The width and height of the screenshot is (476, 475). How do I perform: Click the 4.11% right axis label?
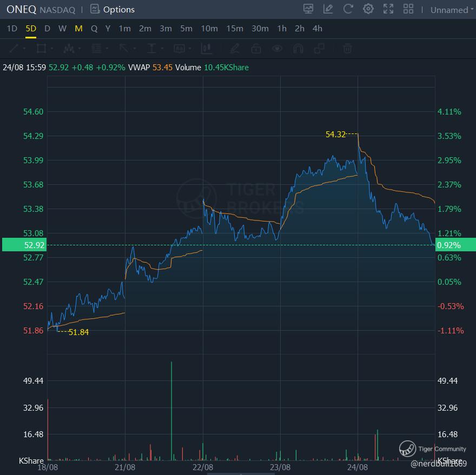(449, 112)
